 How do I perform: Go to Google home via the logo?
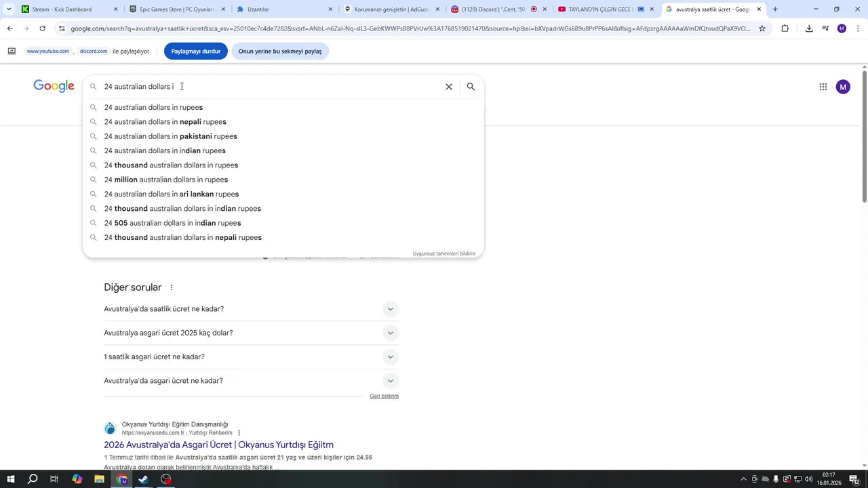click(54, 86)
